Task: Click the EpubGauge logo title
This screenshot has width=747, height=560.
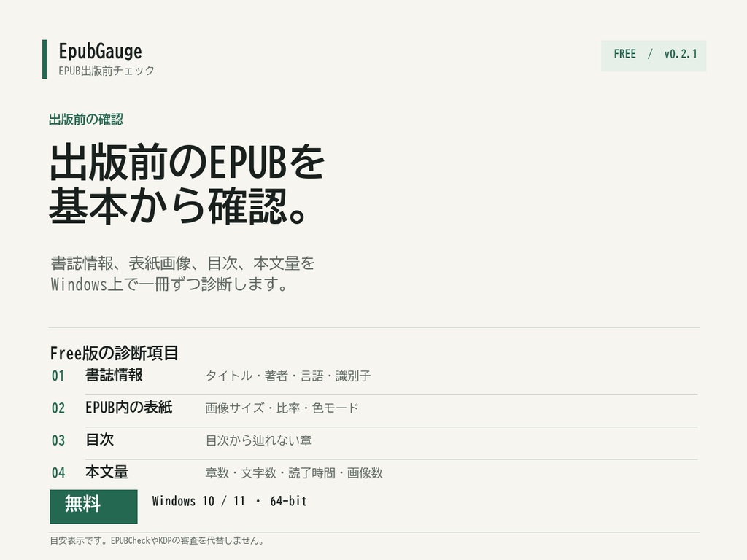Action: tap(100, 52)
